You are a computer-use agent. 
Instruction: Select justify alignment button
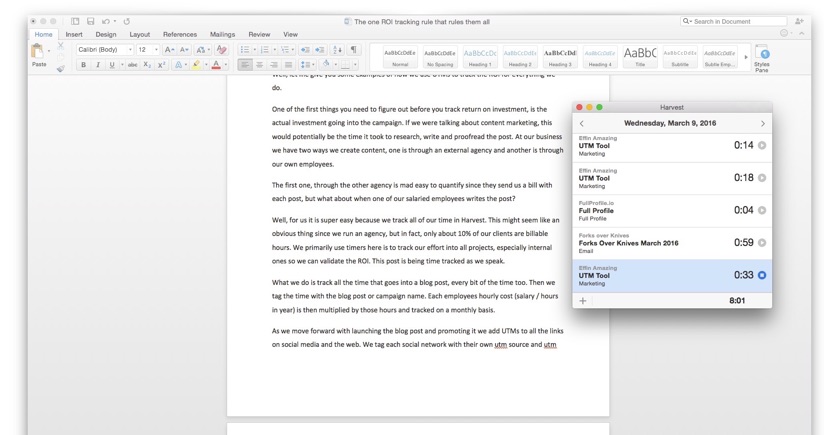288,65
